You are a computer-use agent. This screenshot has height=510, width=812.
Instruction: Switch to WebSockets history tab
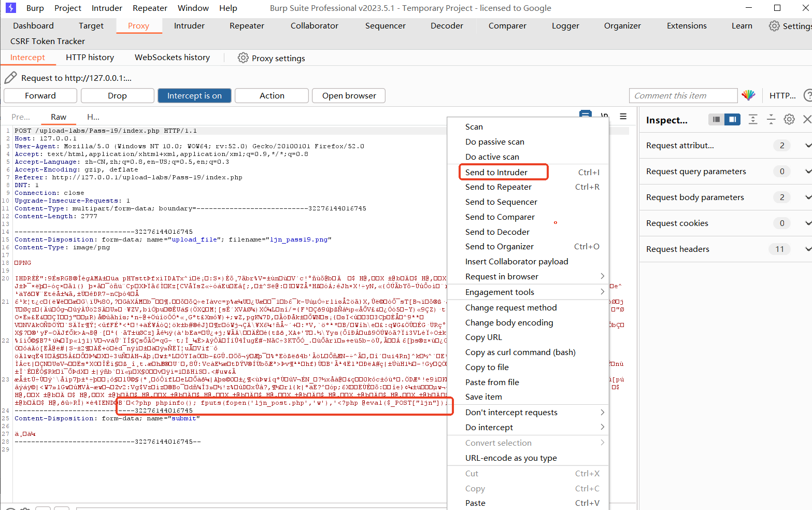pyautogui.click(x=172, y=57)
